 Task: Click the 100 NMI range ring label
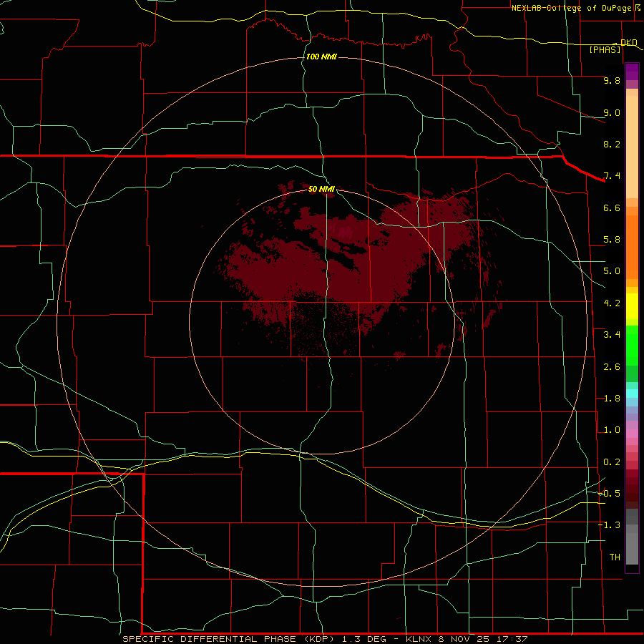coord(321,57)
